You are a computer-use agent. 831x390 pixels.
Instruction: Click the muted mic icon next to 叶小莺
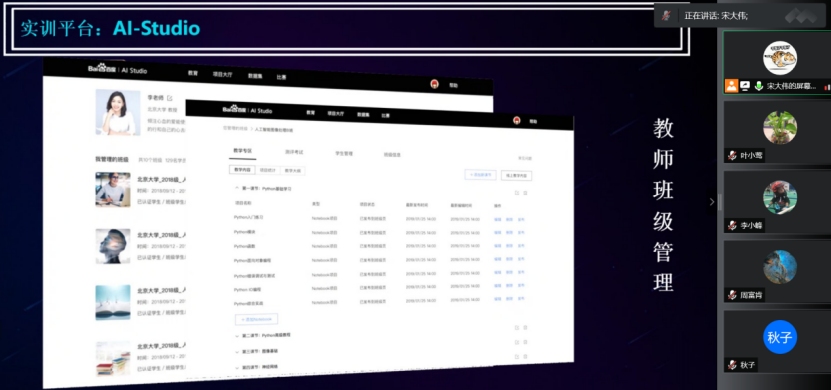(732, 155)
